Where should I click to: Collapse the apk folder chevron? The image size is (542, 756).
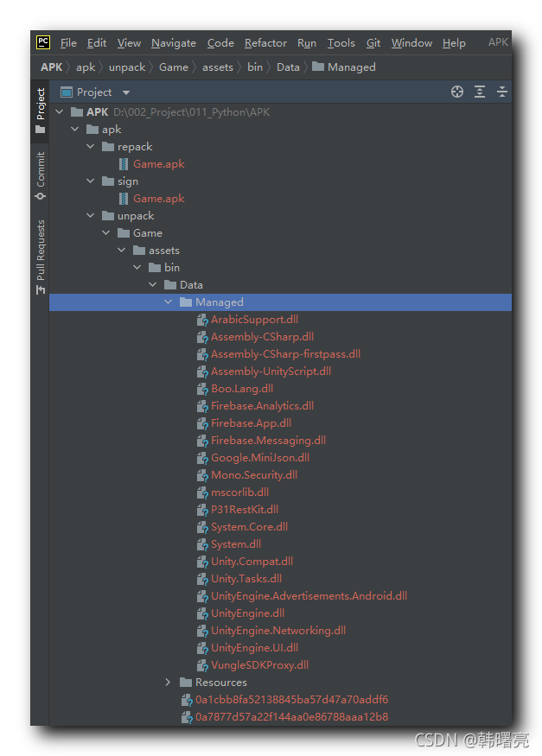click(74, 130)
